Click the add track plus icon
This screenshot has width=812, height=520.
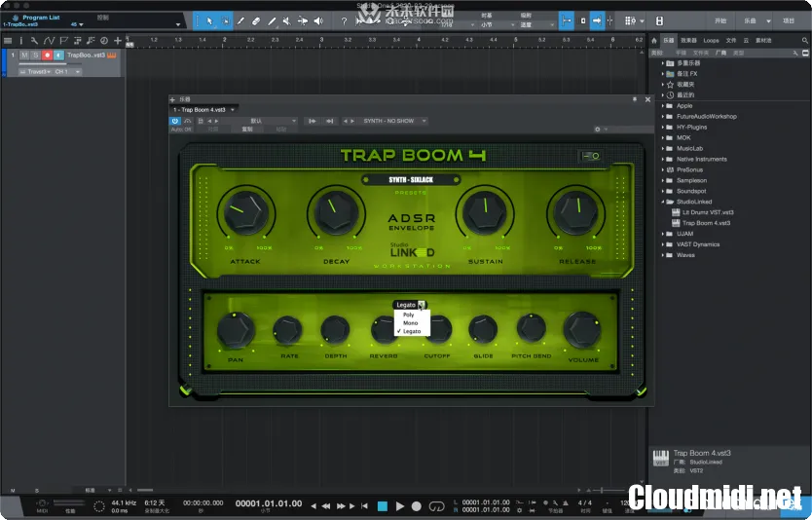(x=118, y=40)
